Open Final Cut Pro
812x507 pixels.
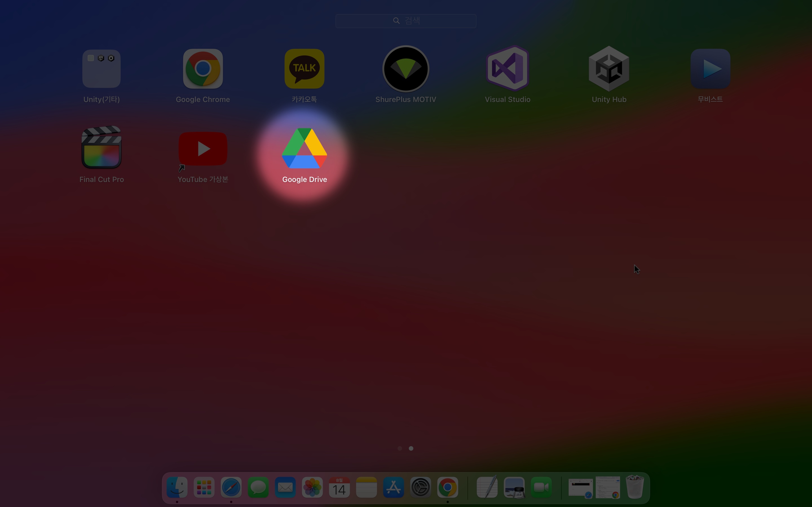[101, 148]
